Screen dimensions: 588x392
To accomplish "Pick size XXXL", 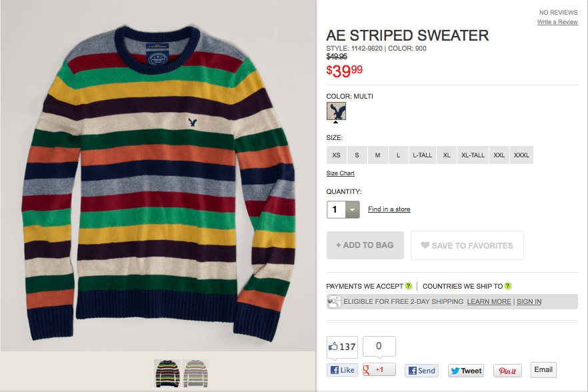I will tap(521, 155).
